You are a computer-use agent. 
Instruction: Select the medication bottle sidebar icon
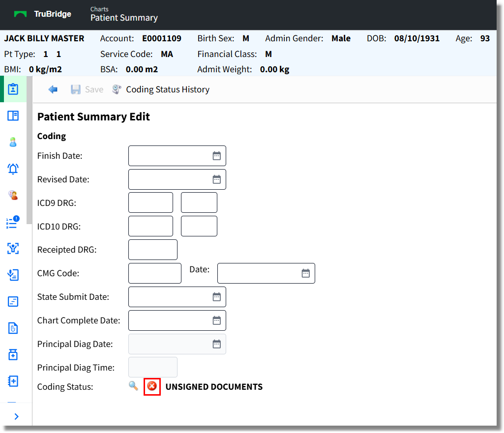click(x=13, y=355)
